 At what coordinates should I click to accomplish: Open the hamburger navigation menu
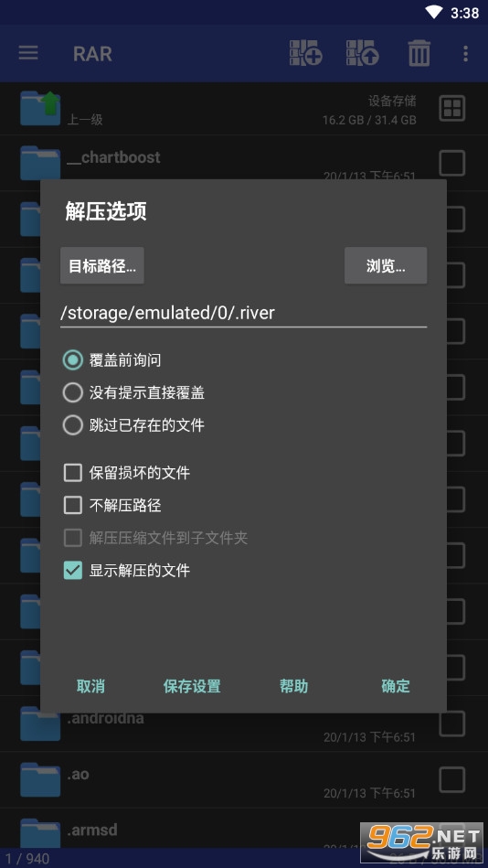(x=28, y=54)
